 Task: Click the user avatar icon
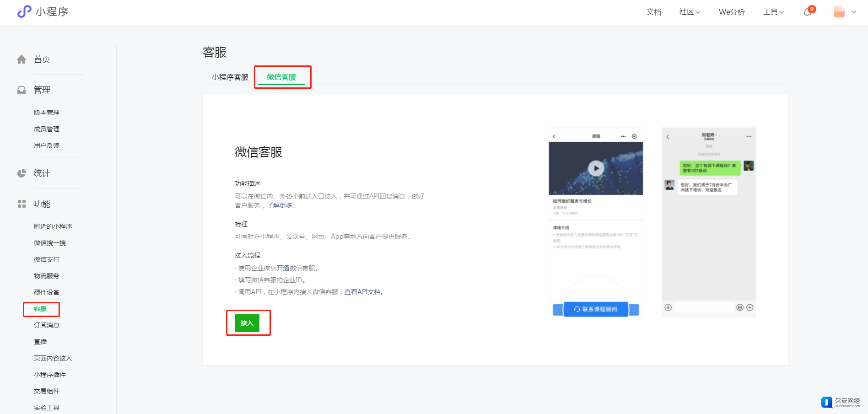(839, 12)
